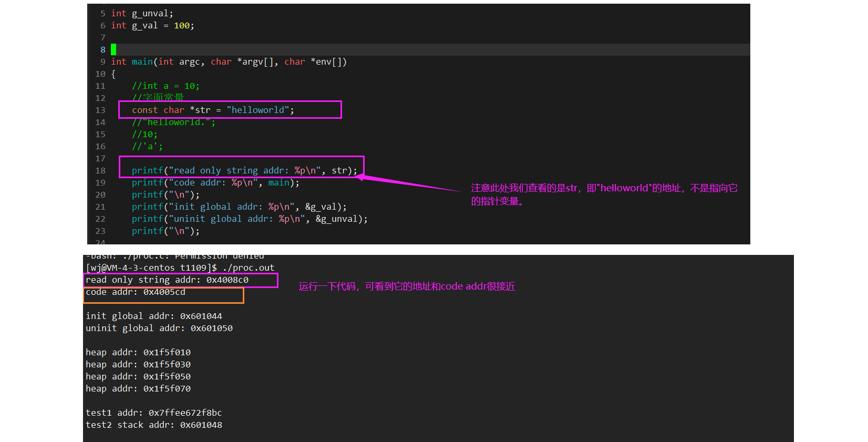Click line number 18 in gutter
868x442 pixels.
click(100, 171)
